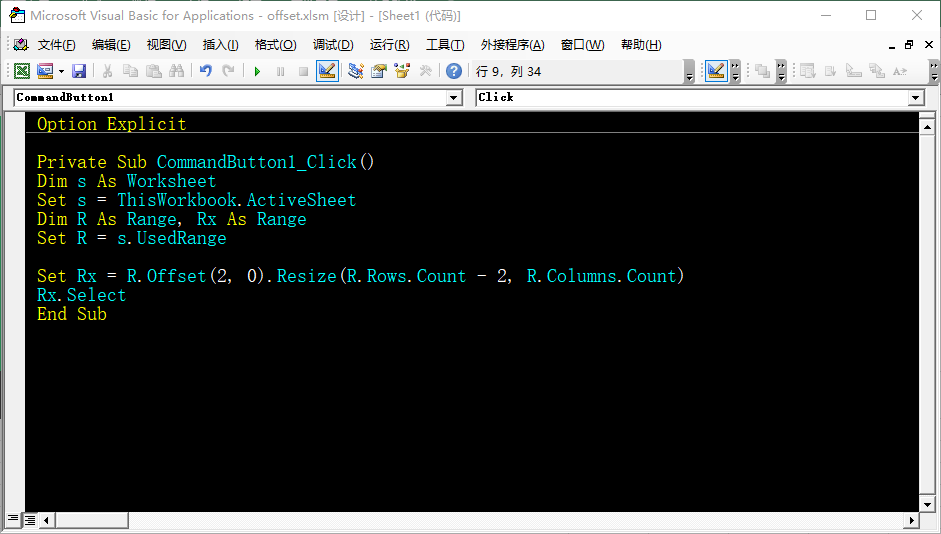Click the List Constants icon
Image resolution: width=941 pixels, height=534 pixels.
click(x=831, y=71)
